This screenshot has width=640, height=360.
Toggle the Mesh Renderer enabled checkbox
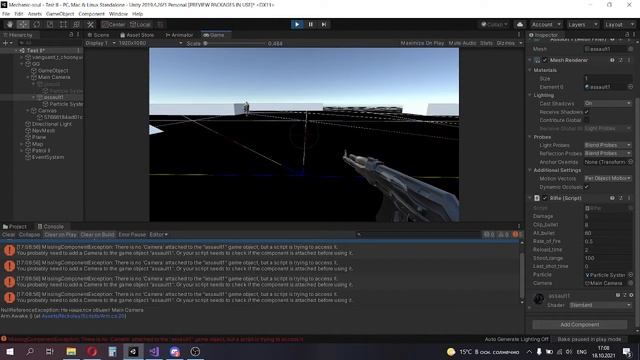pos(545,60)
